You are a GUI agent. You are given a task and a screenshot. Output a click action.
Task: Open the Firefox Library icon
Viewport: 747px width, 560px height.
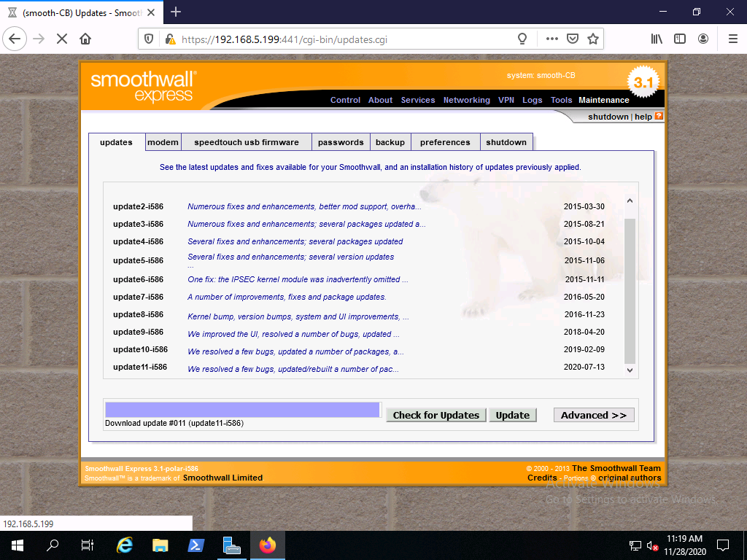pos(657,39)
